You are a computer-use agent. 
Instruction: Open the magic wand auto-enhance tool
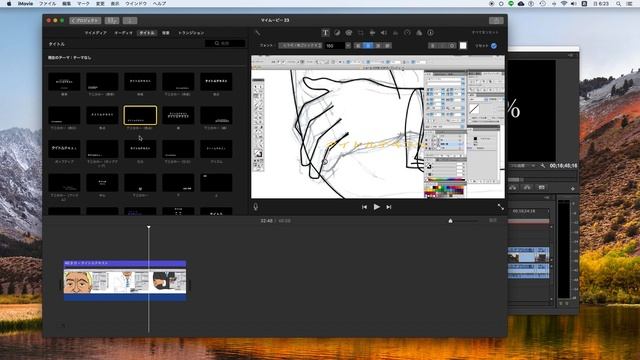click(258, 33)
